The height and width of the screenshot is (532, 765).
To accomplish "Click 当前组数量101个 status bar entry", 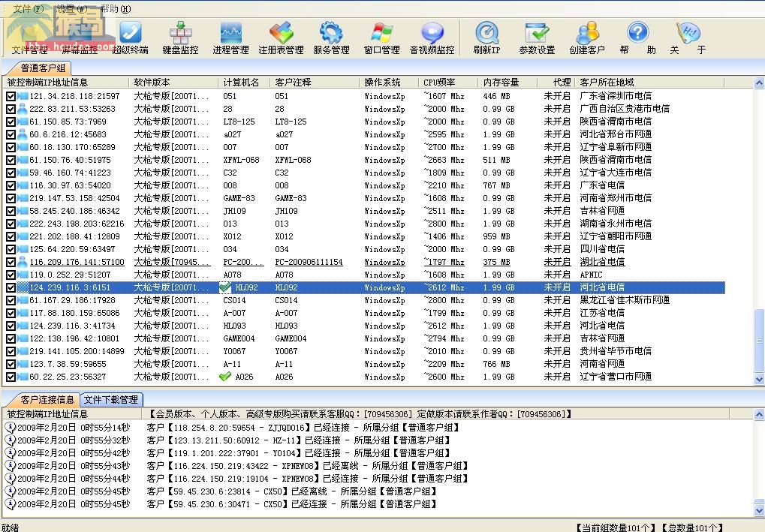I will tap(616, 527).
